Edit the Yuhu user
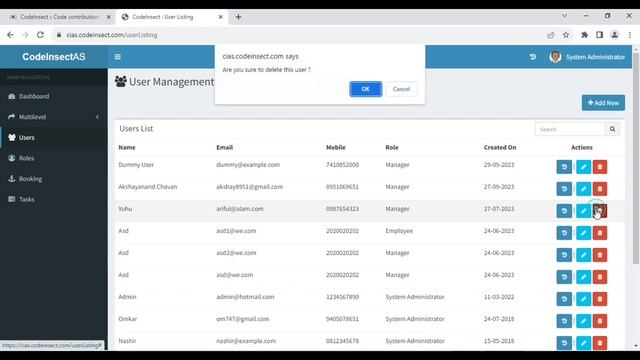 coord(583,211)
